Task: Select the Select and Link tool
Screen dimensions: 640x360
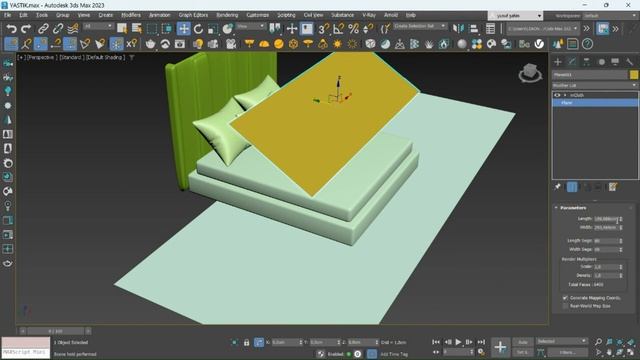Action: pyautogui.click(x=43, y=29)
